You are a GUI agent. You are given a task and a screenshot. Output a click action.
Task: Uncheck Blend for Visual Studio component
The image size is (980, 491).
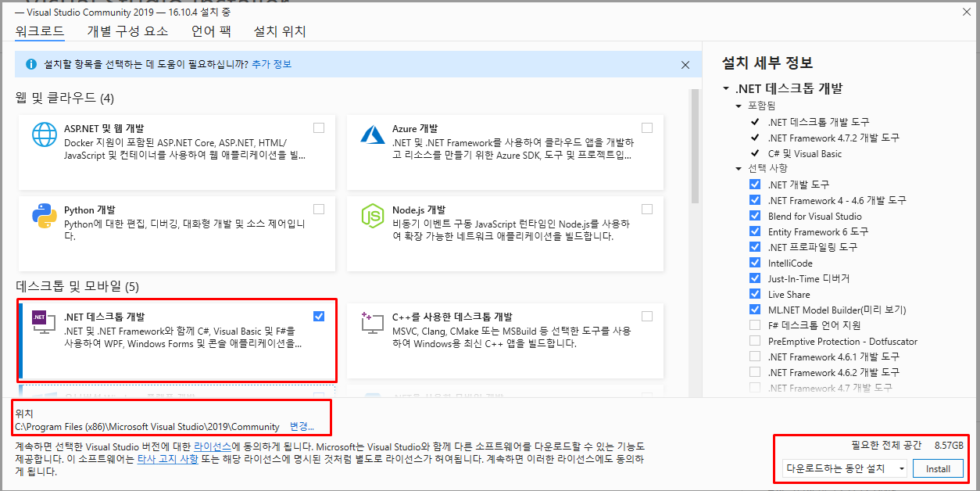point(755,216)
